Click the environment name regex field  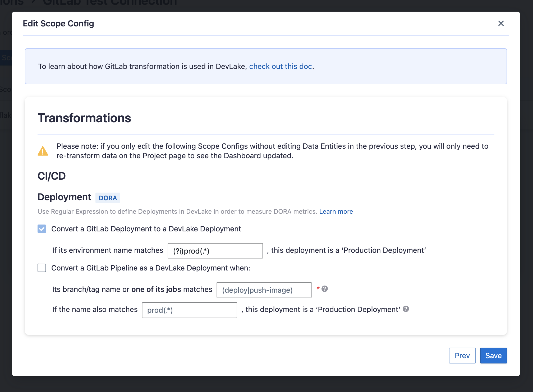[215, 251]
